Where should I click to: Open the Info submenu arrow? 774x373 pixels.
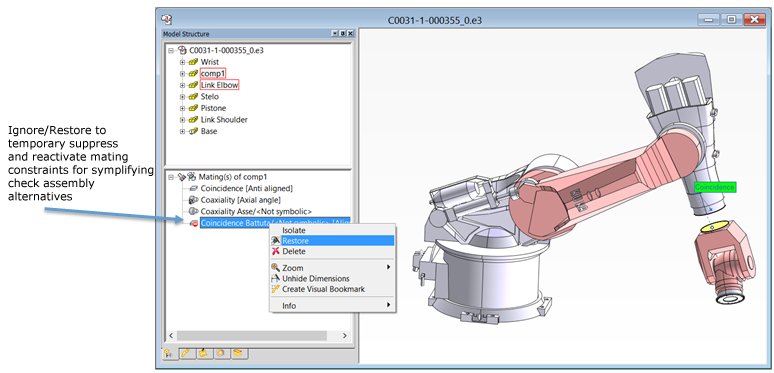point(388,305)
